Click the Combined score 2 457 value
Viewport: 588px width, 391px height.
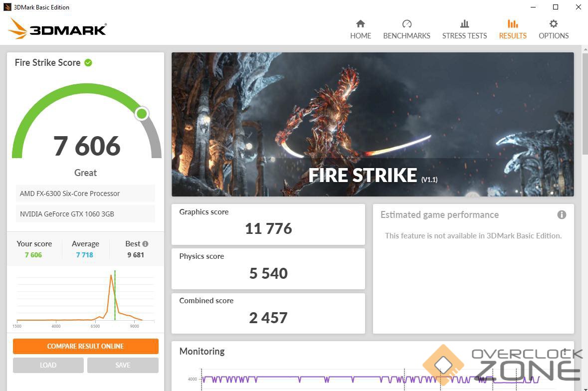[x=268, y=318]
